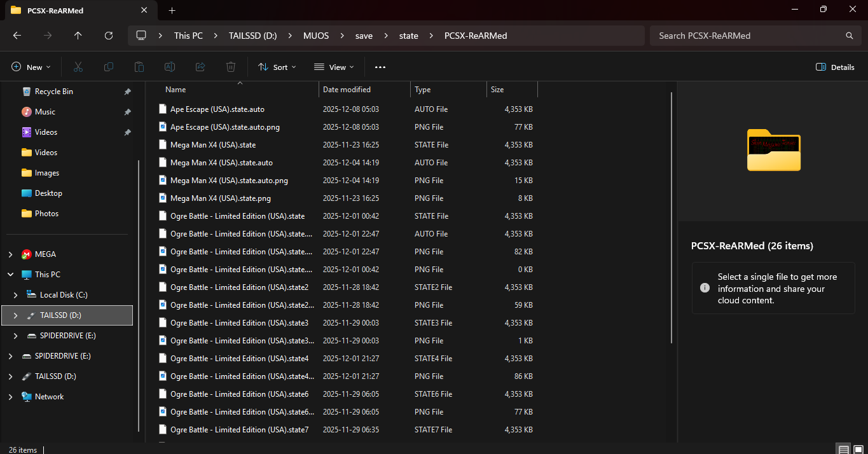The image size is (868, 454).
Task: Open the View dropdown menu
Action: (x=334, y=67)
